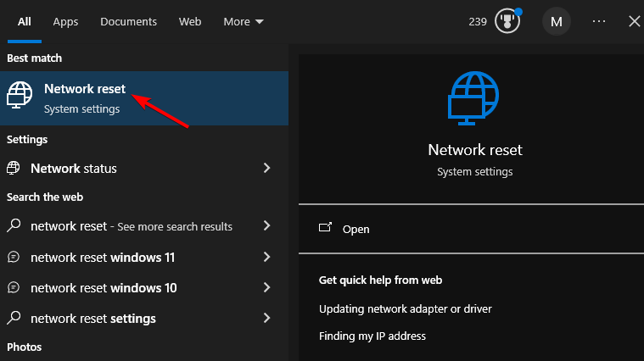Click the 239 rewards points count
This screenshot has height=361, width=644.
[478, 22]
